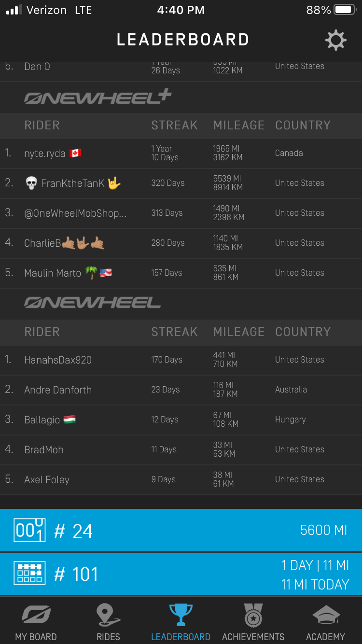Tap the Academy graduation cap icon
This screenshot has width=362, height=644.
tap(326, 616)
